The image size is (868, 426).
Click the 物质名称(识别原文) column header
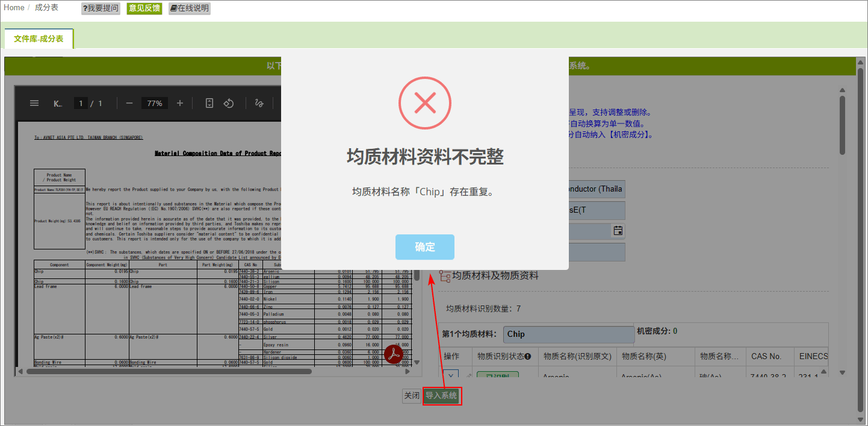(577, 357)
